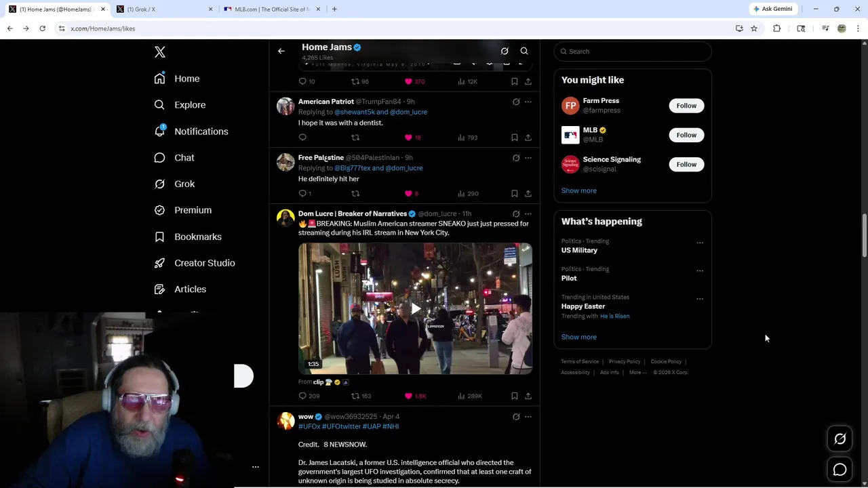Open Grok in the sidebar

174,184
